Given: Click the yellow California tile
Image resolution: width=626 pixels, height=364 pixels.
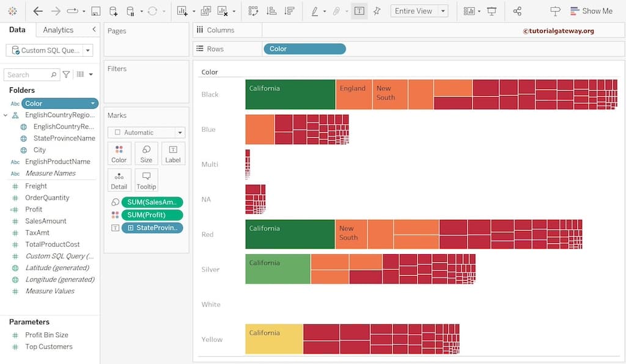Looking at the screenshot, I should pyautogui.click(x=274, y=339).
